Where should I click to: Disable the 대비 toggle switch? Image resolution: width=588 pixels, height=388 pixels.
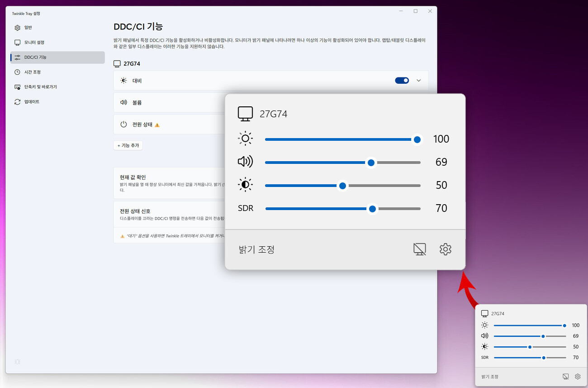point(402,80)
